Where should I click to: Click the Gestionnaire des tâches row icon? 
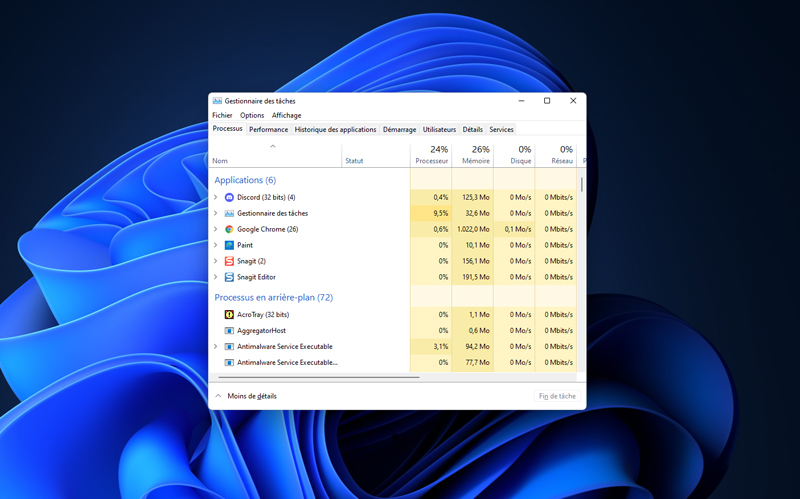click(229, 213)
